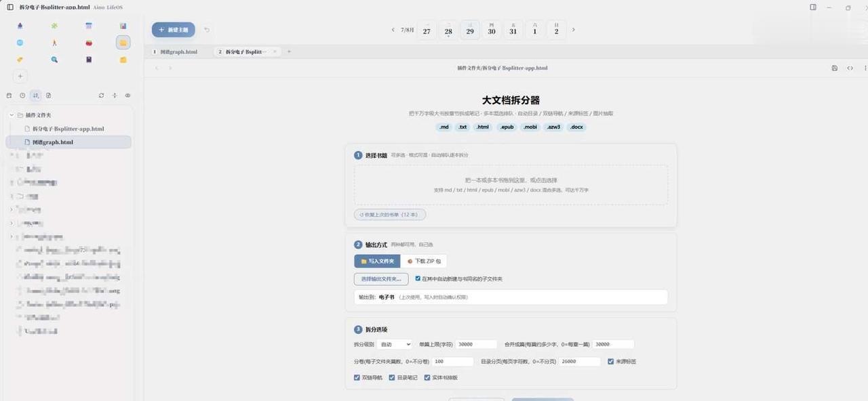Go to previous week in date strip
The height and width of the screenshot is (401, 868).
[393, 30]
